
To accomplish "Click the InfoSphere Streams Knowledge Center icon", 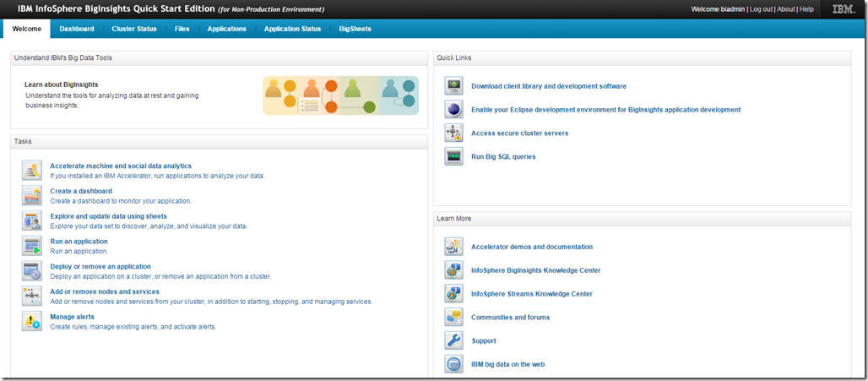I will 454,294.
